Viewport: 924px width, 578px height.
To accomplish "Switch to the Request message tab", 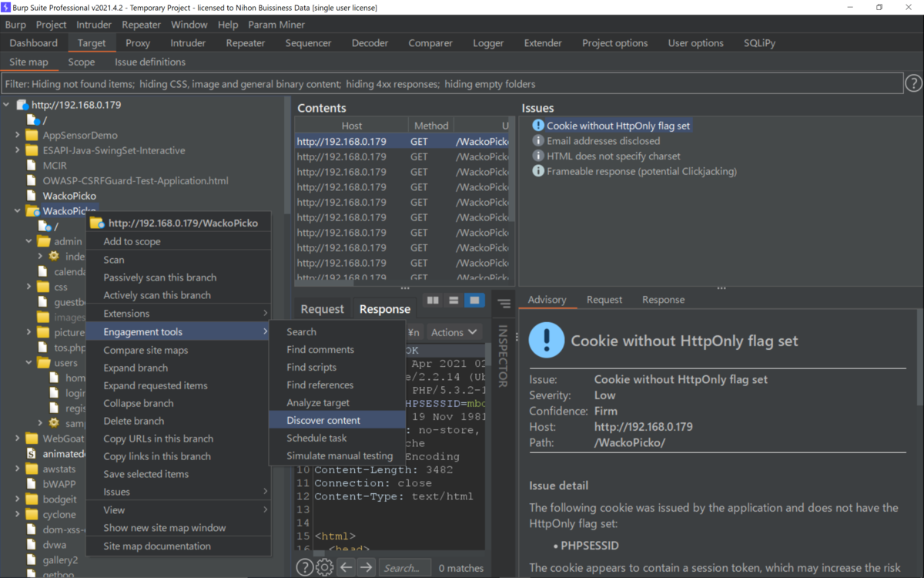I will 322,309.
